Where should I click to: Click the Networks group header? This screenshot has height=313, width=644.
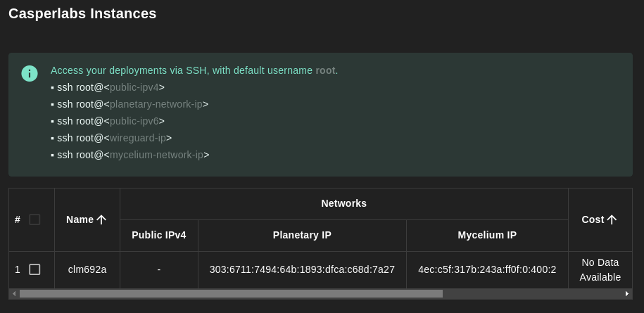pyautogui.click(x=343, y=203)
